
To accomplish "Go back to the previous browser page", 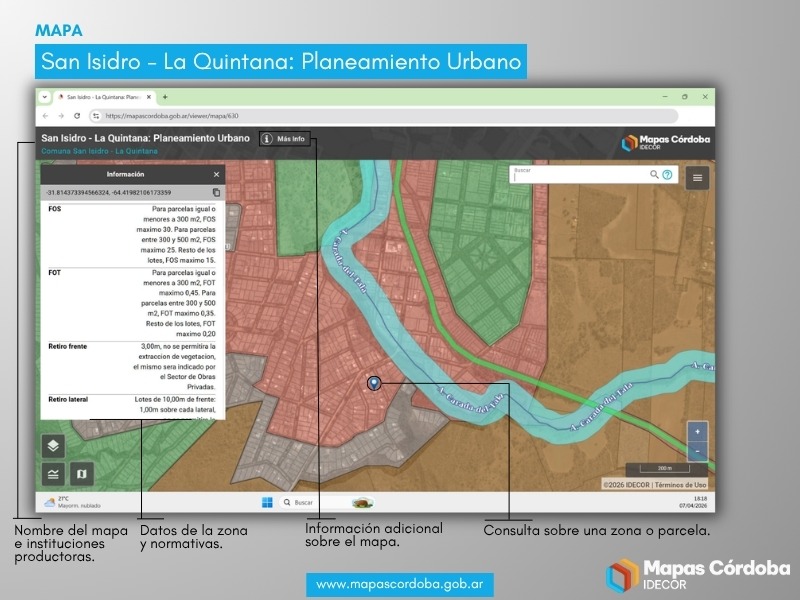I will (x=47, y=116).
